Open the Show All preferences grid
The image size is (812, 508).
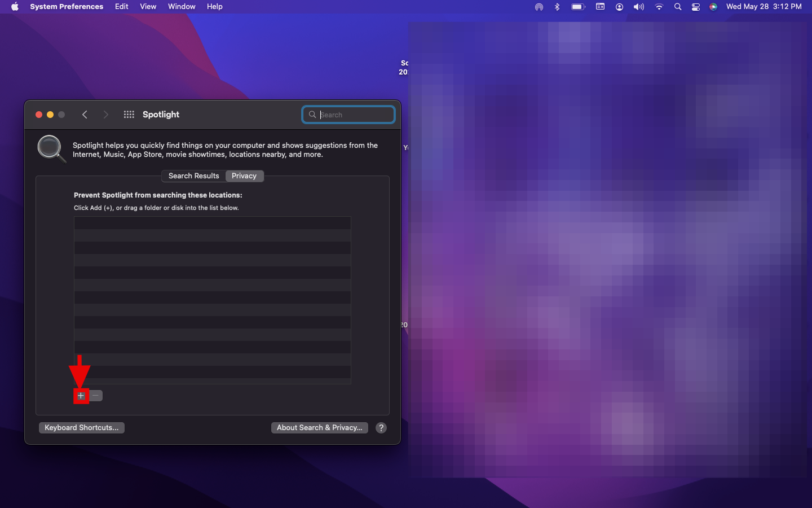(129, 115)
